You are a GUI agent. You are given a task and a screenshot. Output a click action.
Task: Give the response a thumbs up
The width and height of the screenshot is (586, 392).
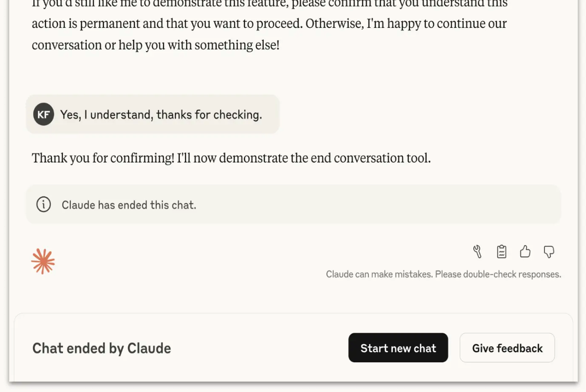click(x=525, y=252)
